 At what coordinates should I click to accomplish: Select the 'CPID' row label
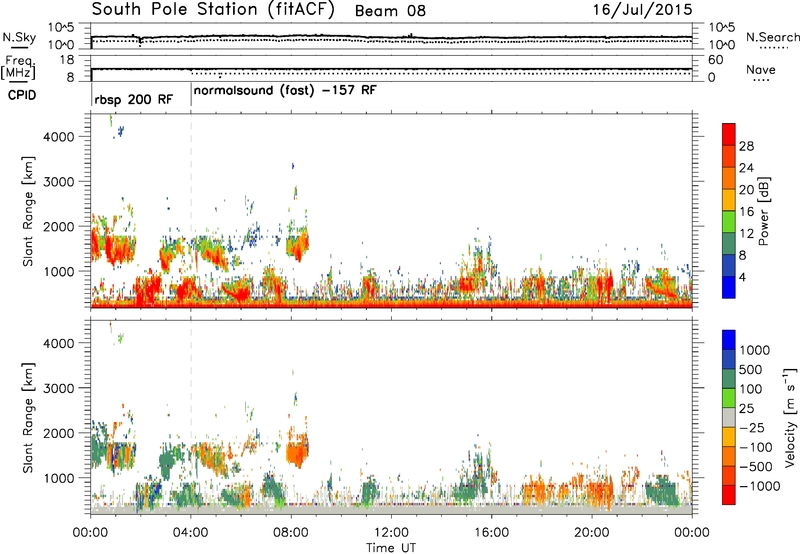pos(22,95)
